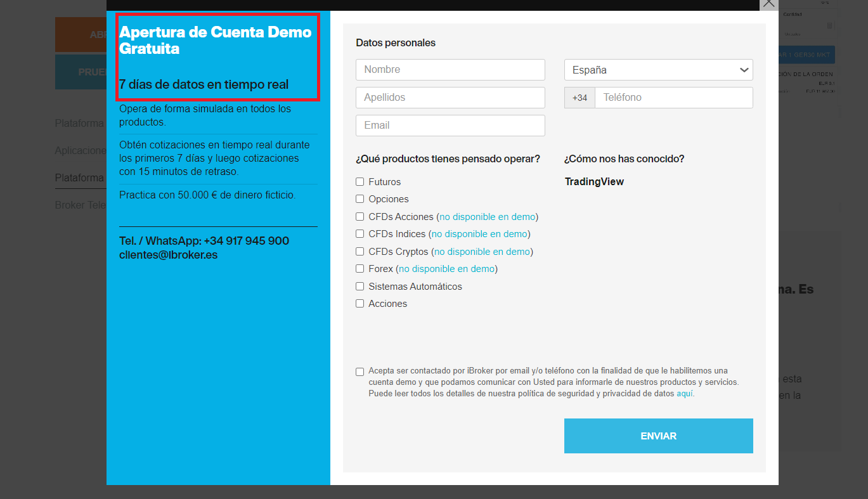Enable the Sistemas Automáticos checkbox
The image size is (868, 499).
pyautogui.click(x=360, y=287)
